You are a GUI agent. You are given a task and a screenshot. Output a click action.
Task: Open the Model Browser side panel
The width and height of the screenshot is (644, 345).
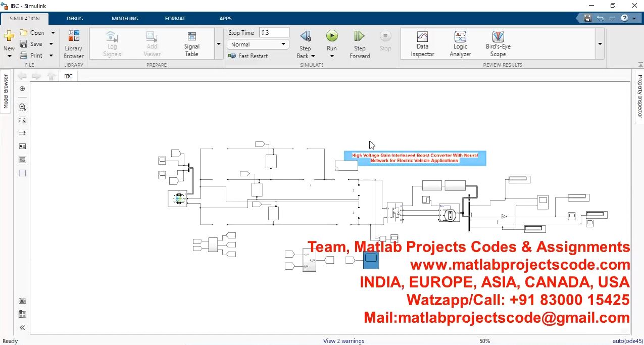click(x=6, y=91)
